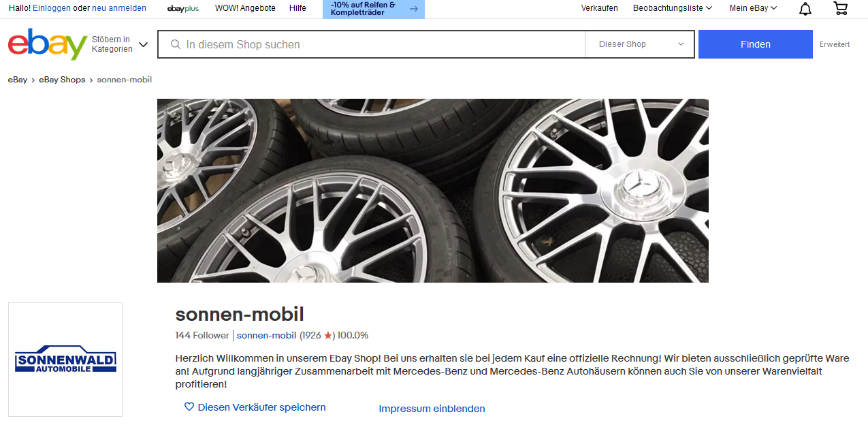Screen dimensions: 868x425
Task: Click the 1926 feedback score
Action: 317,335
